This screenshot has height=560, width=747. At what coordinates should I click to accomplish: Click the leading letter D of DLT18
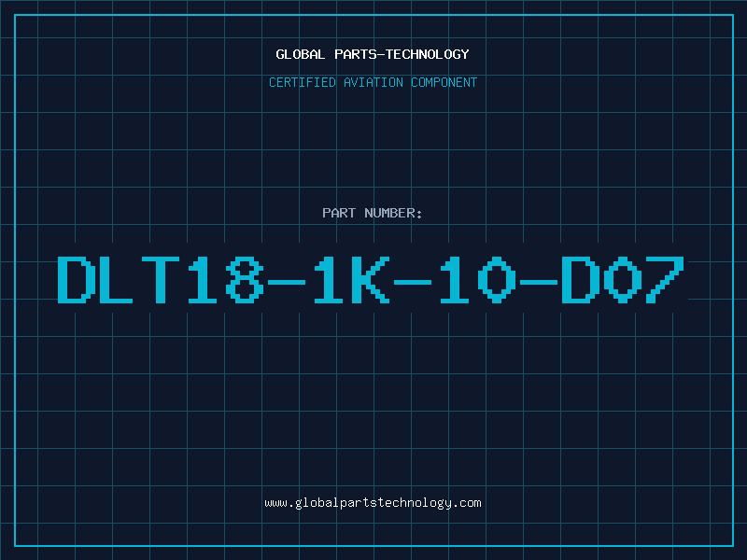tap(76, 280)
